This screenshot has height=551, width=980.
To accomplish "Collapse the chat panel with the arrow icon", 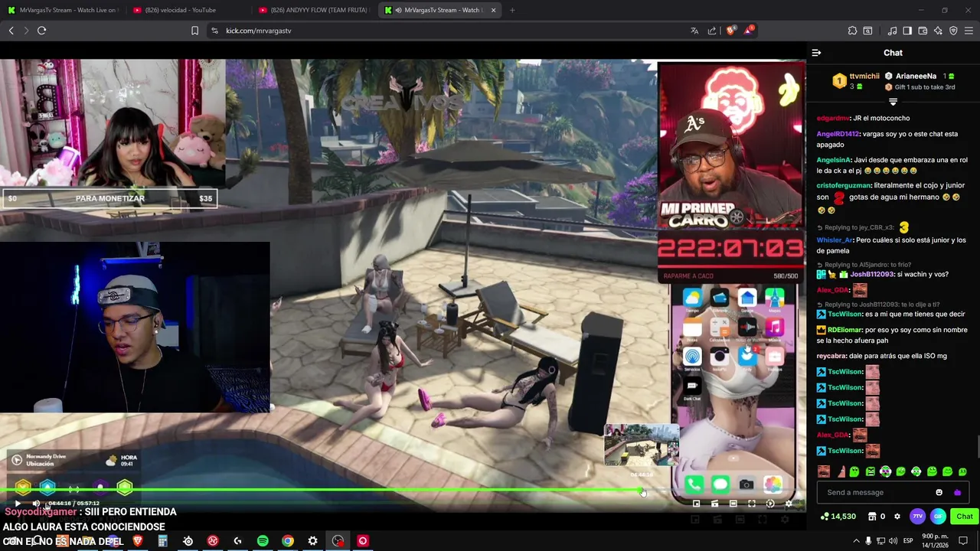I will (x=816, y=53).
